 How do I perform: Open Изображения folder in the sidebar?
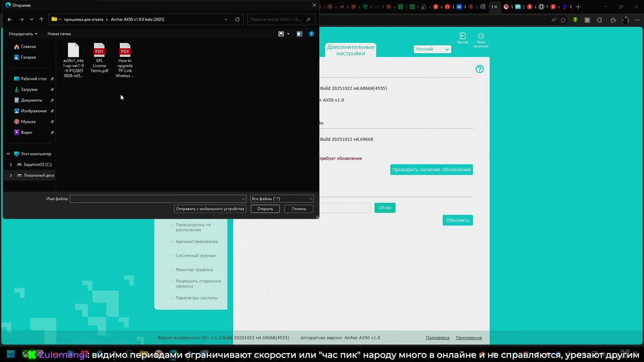tap(34, 111)
